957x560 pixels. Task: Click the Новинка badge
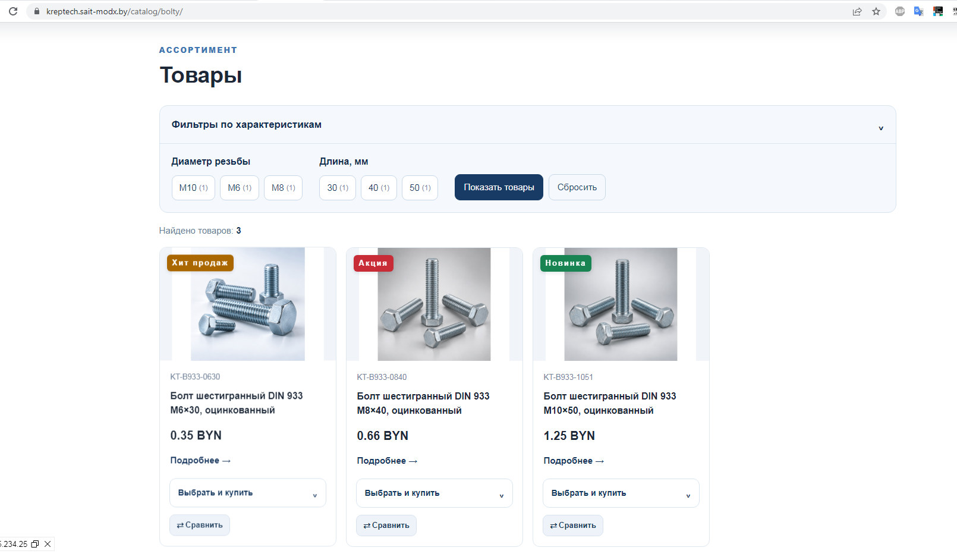[566, 263]
